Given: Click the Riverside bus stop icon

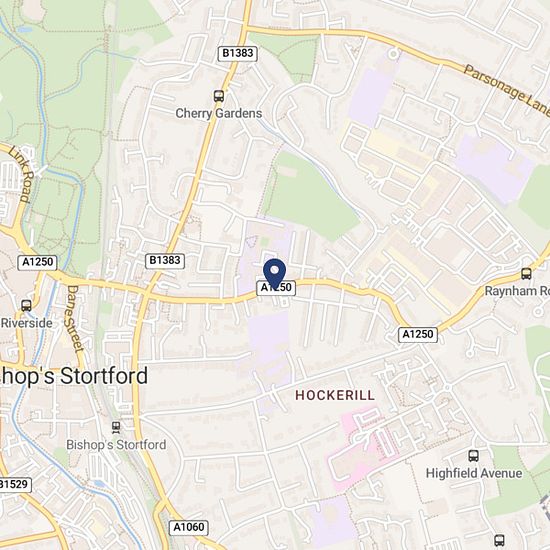Looking at the screenshot, I should point(26,306).
